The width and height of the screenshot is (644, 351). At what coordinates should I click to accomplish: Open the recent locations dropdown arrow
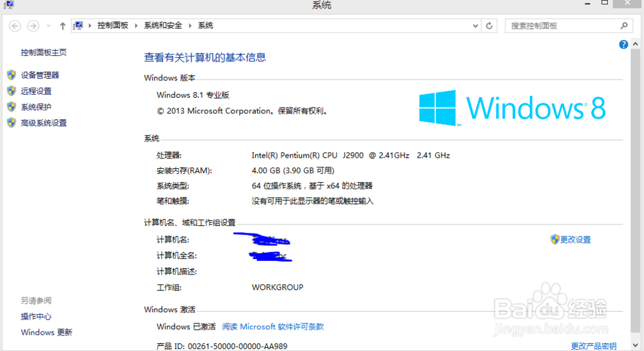coord(48,26)
